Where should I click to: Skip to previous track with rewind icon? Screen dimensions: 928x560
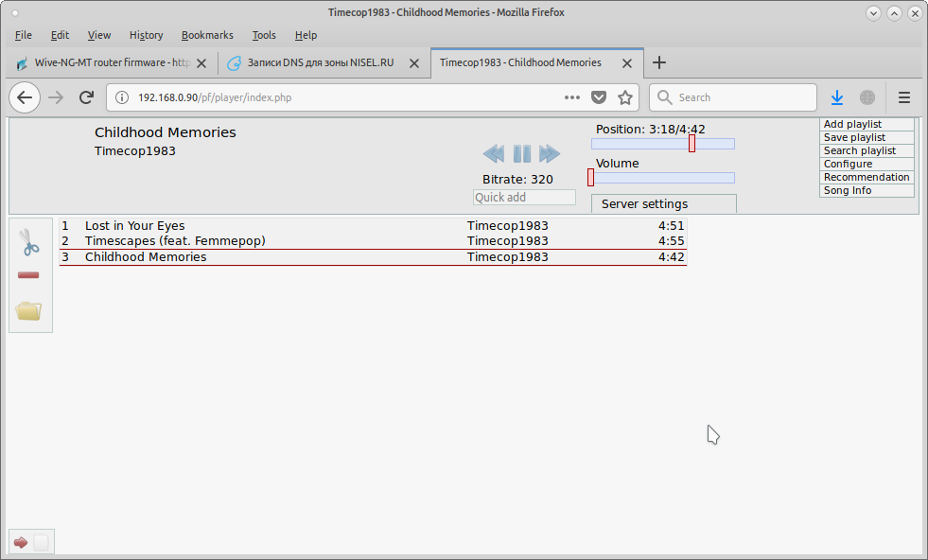494,154
